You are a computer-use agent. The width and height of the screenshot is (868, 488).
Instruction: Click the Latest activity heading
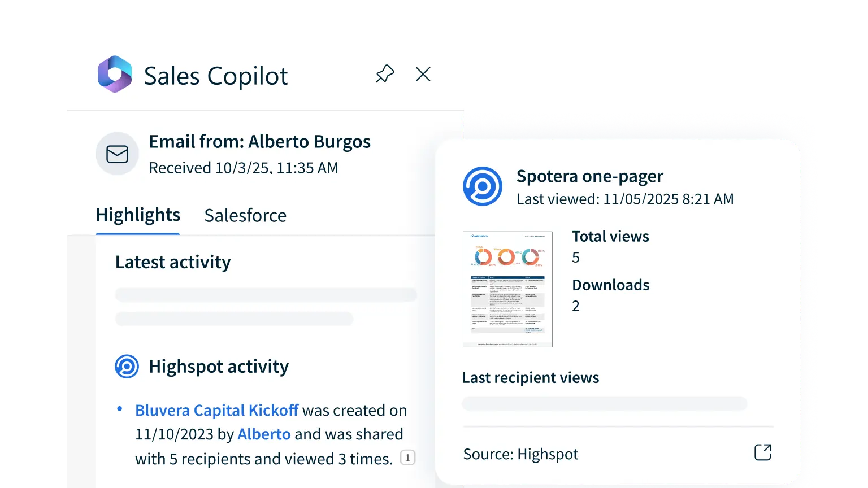pyautogui.click(x=173, y=262)
